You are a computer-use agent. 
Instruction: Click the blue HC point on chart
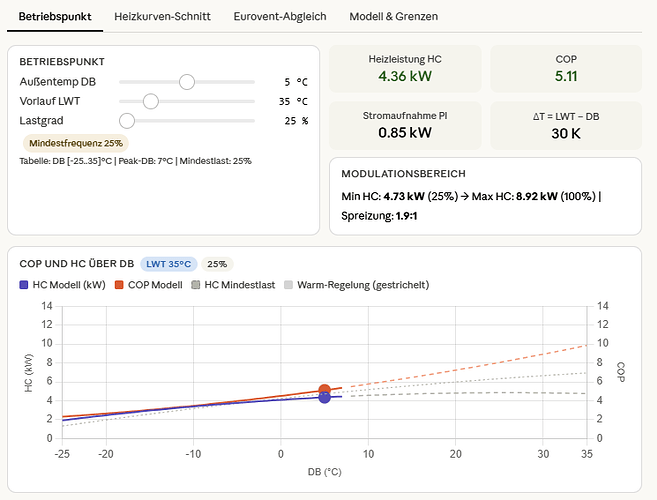click(x=324, y=397)
